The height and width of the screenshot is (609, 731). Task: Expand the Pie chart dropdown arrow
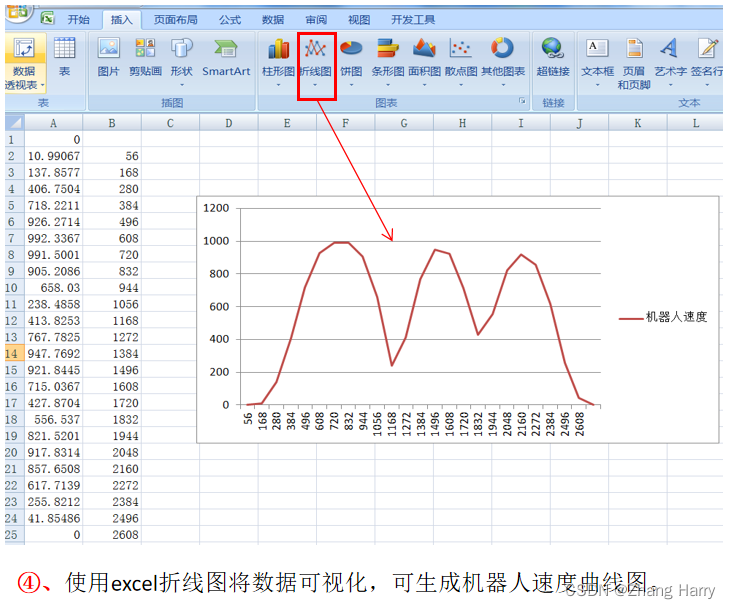click(351, 85)
